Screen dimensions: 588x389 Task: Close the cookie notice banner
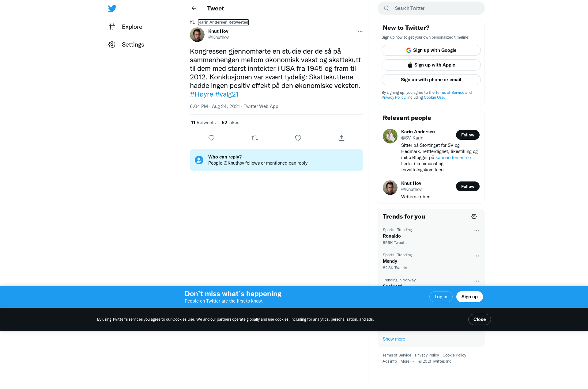coord(479,319)
